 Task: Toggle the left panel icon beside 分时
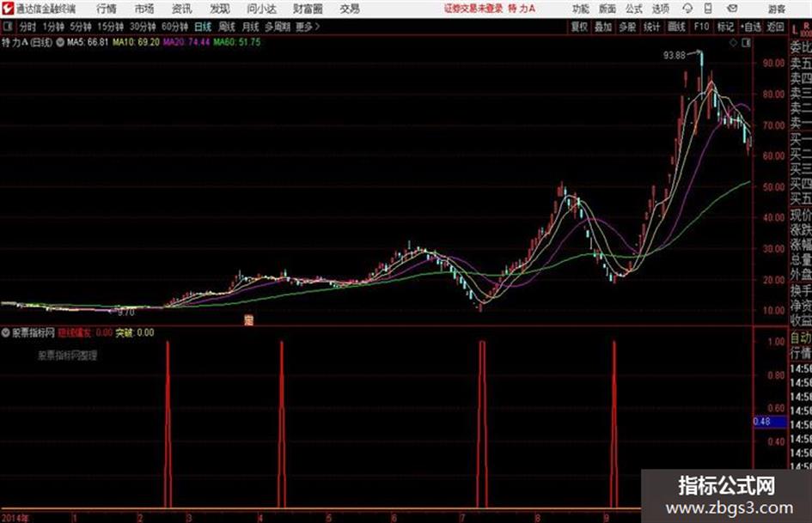point(8,27)
